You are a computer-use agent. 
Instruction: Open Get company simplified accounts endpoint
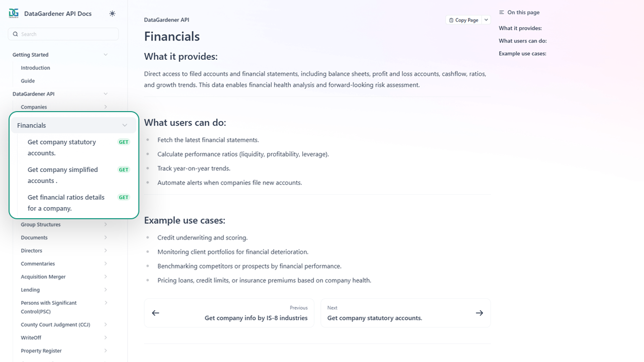click(63, 175)
